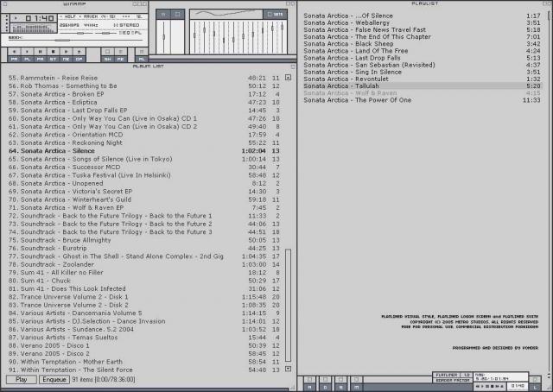Viewport: 553px width, 392px height.
Task: Select currently playing track Wolf & Raven
Action: pyautogui.click(x=423, y=93)
